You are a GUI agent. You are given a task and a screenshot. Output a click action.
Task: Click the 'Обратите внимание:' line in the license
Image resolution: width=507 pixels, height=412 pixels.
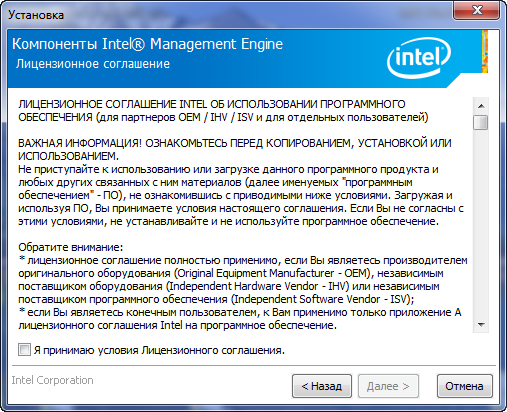tap(71, 247)
